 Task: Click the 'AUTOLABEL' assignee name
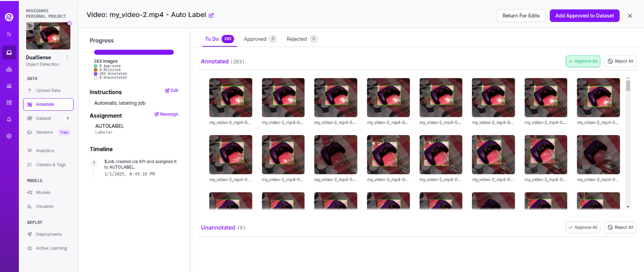[x=109, y=126]
